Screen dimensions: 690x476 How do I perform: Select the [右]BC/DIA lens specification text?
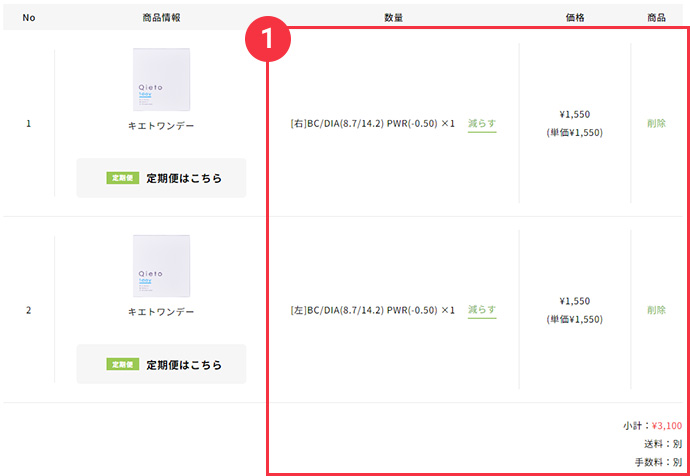(x=372, y=124)
